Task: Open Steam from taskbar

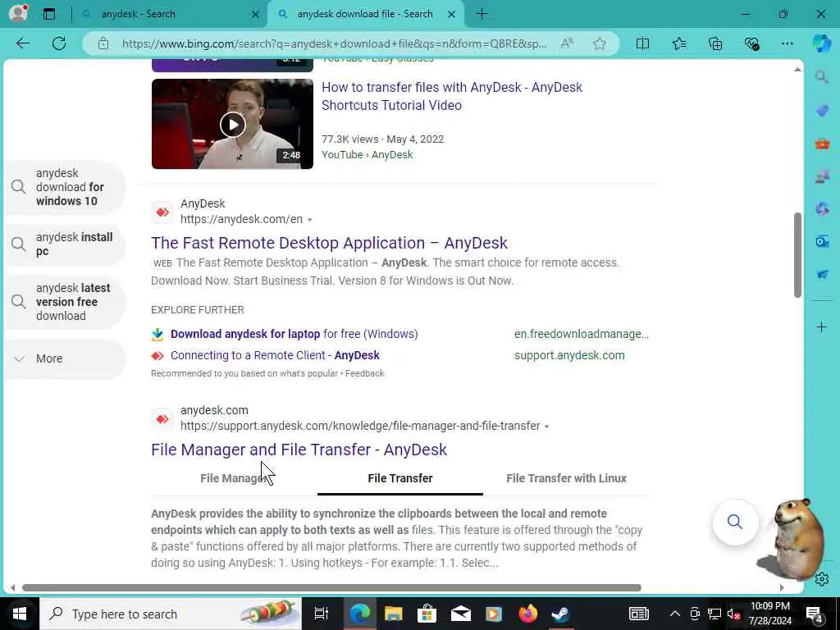Action: pos(560,614)
